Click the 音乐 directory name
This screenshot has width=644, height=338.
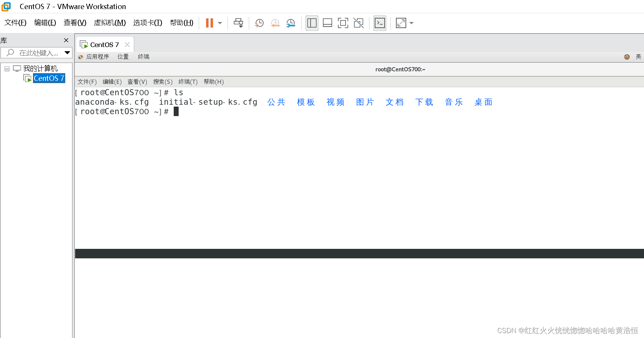(x=454, y=102)
